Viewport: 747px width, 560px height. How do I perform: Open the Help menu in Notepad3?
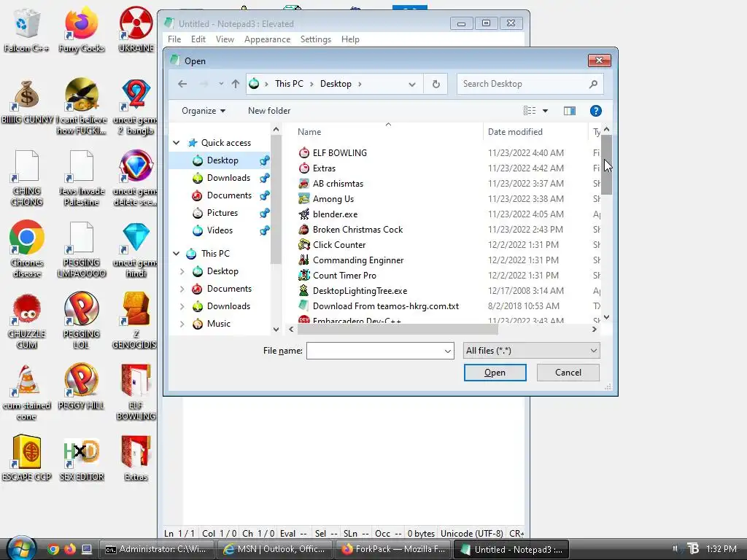[x=350, y=39]
